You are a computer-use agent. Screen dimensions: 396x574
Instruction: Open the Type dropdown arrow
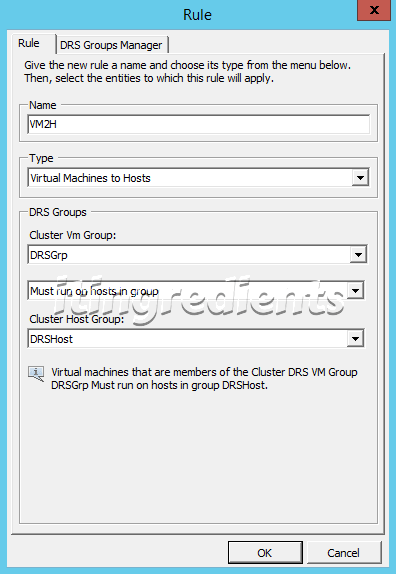[360, 178]
